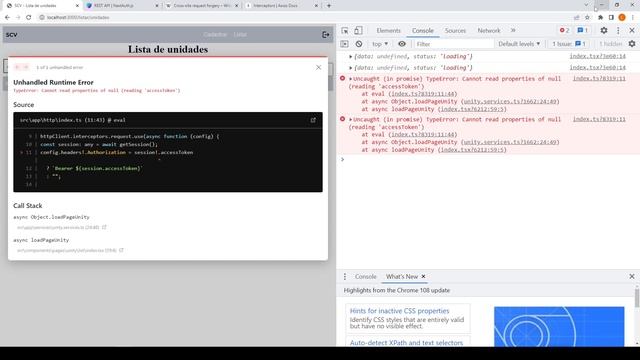Go back in browser history
Viewport: 640px width, 360px height.
tap(7, 18)
